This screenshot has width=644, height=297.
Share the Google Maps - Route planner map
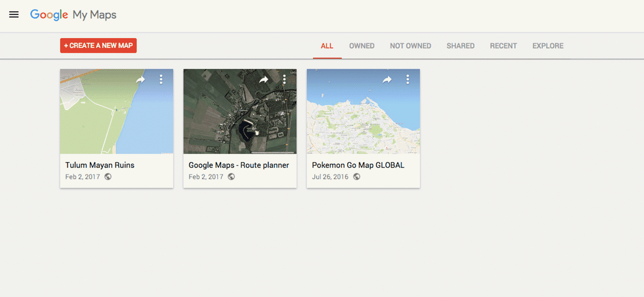264,79
